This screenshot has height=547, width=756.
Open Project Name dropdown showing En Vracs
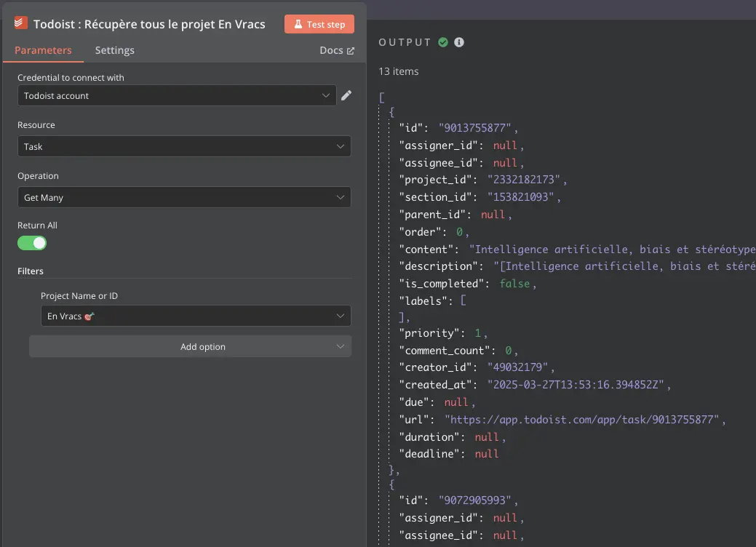point(196,316)
